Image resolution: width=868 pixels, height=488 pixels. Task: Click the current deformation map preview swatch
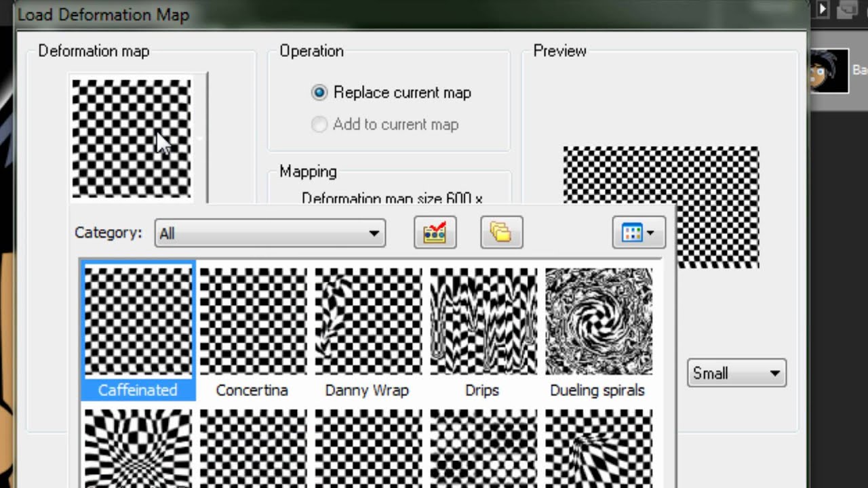pyautogui.click(x=132, y=139)
